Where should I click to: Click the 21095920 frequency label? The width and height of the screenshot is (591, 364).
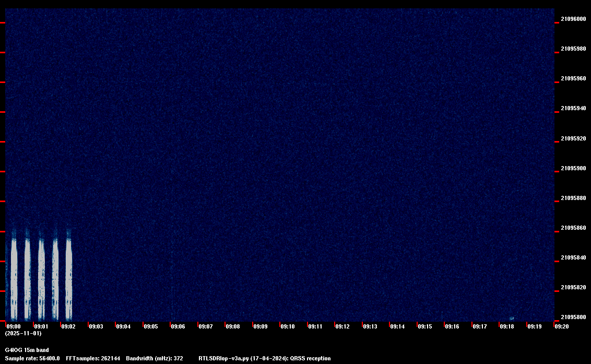(x=574, y=138)
